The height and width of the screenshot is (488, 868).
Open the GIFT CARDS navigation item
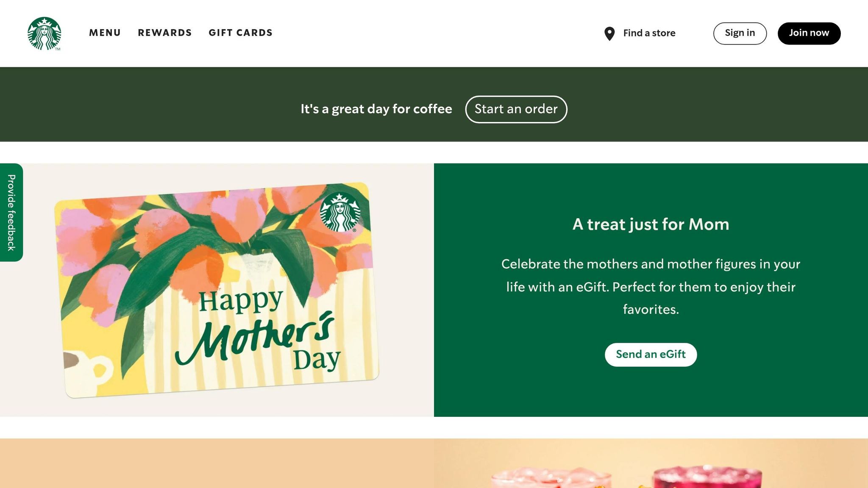point(241,33)
